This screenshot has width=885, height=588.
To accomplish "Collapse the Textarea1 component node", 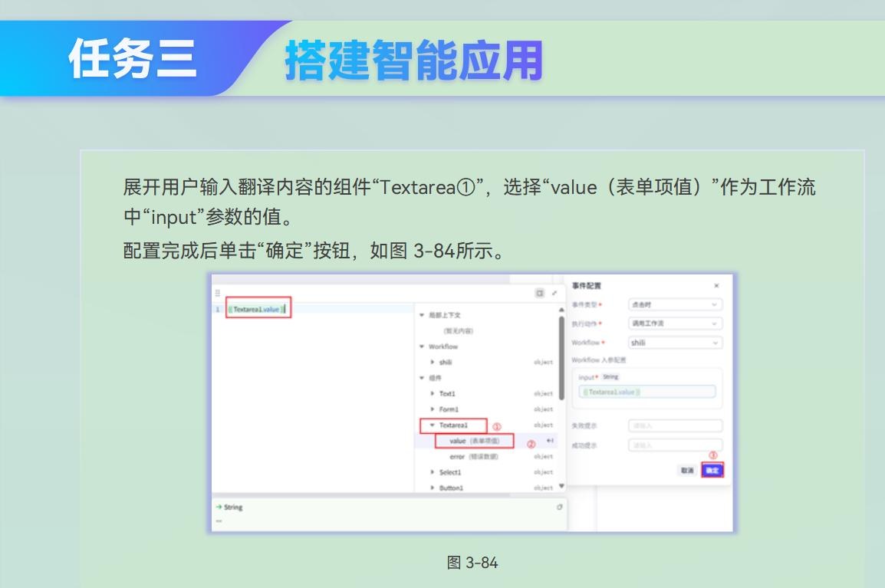I will (433, 425).
